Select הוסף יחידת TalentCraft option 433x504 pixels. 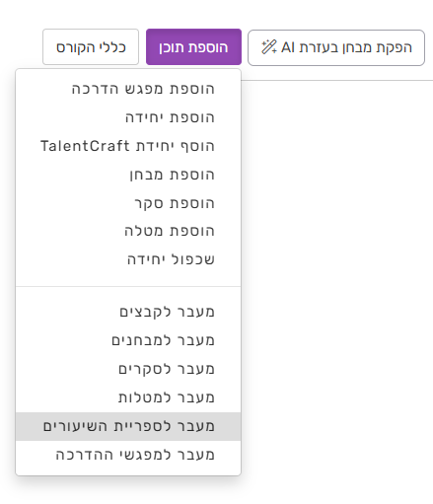point(128,146)
